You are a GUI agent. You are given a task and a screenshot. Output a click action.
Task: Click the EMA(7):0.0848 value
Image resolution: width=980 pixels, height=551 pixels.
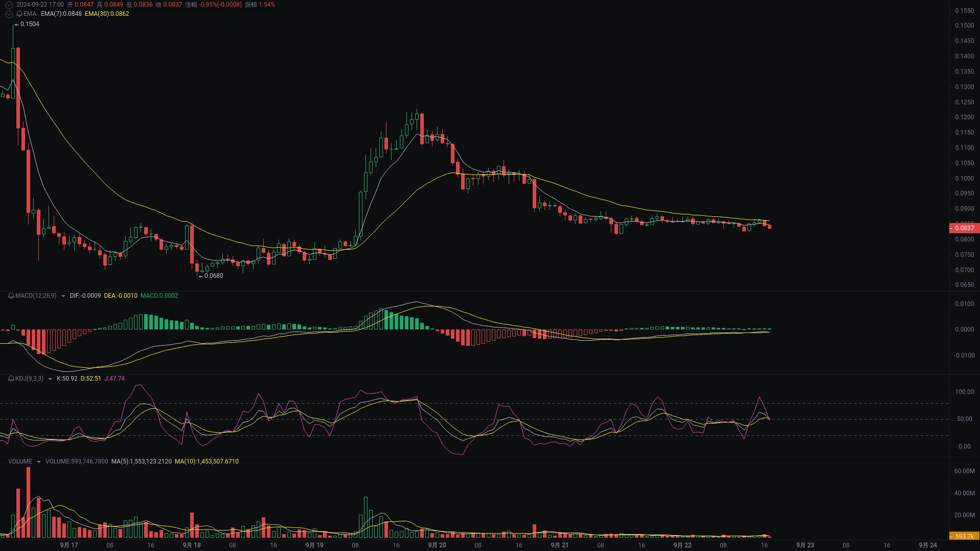coord(61,14)
